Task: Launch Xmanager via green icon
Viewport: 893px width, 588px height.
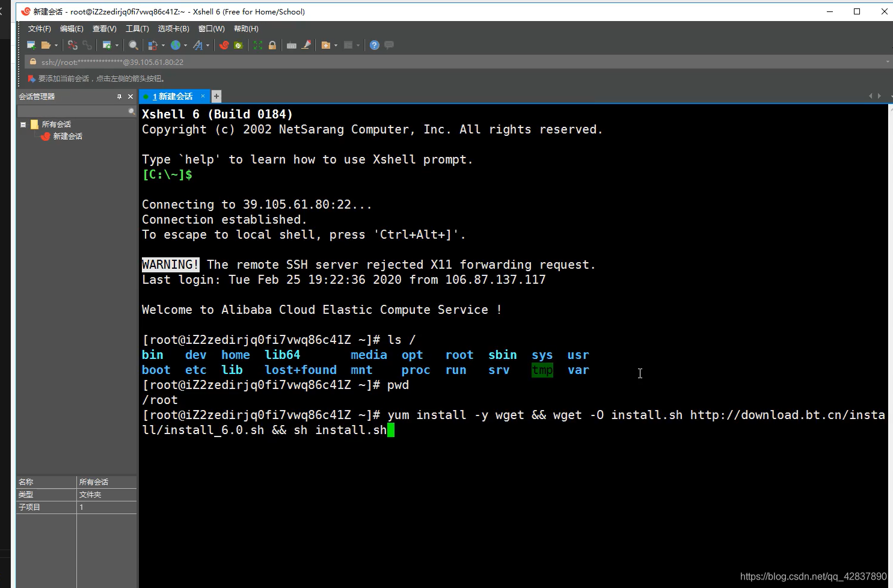Action: [x=238, y=45]
